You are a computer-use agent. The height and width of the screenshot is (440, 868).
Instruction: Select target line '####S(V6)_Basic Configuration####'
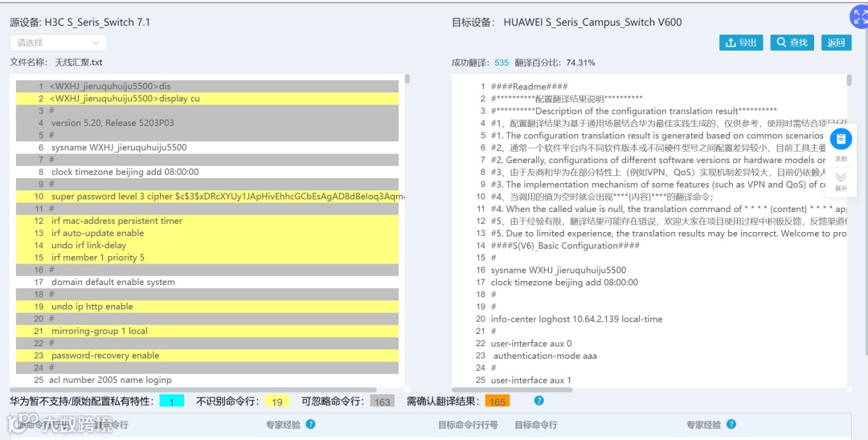point(565,246)
